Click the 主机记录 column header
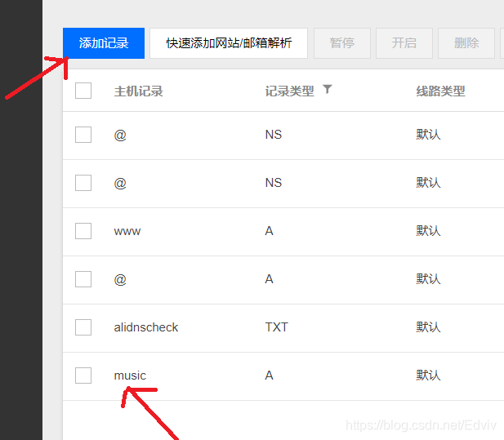504x440 pixels. [x=139, y=91]
